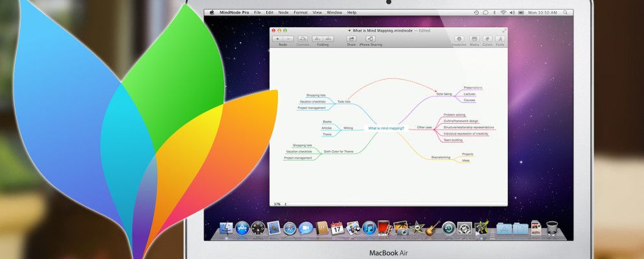Toggle the left Folding button
644x259 pixels.
pos(318,39)
